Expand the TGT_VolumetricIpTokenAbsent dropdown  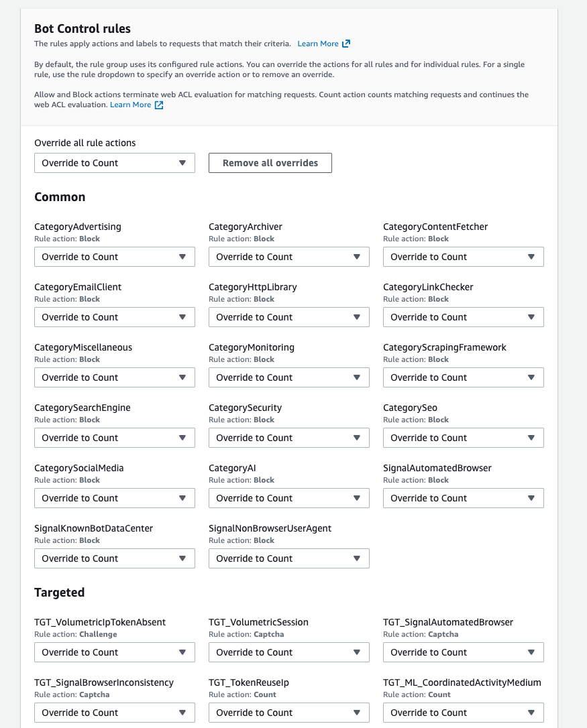pos(114,652)
